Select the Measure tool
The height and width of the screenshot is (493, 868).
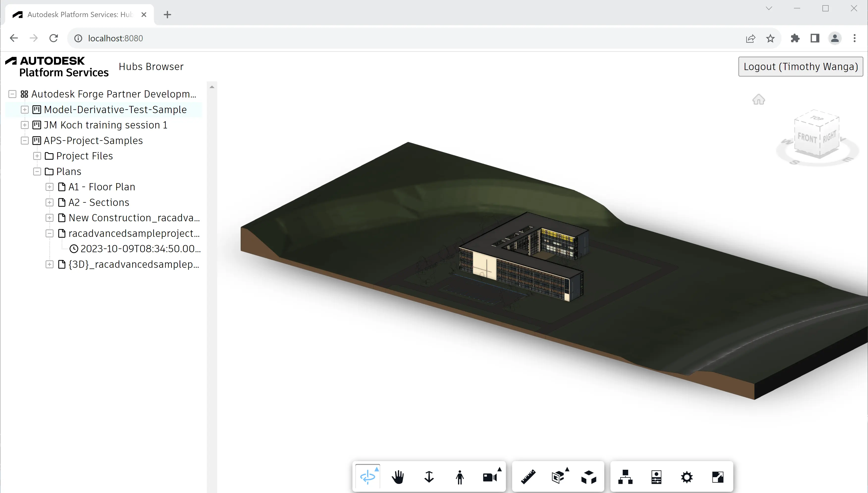(x=527, y=476)
